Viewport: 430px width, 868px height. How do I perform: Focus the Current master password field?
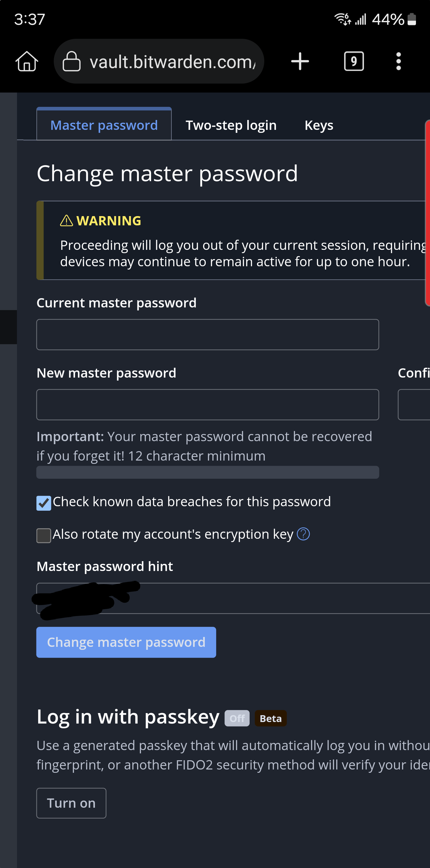pyautogui.click(x=208, y=335)
